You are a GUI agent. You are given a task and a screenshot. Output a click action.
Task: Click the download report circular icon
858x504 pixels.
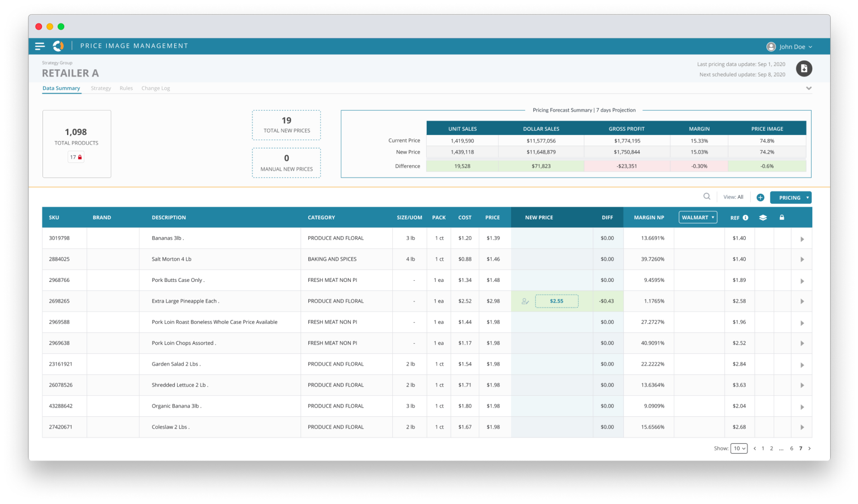(804, 69)
